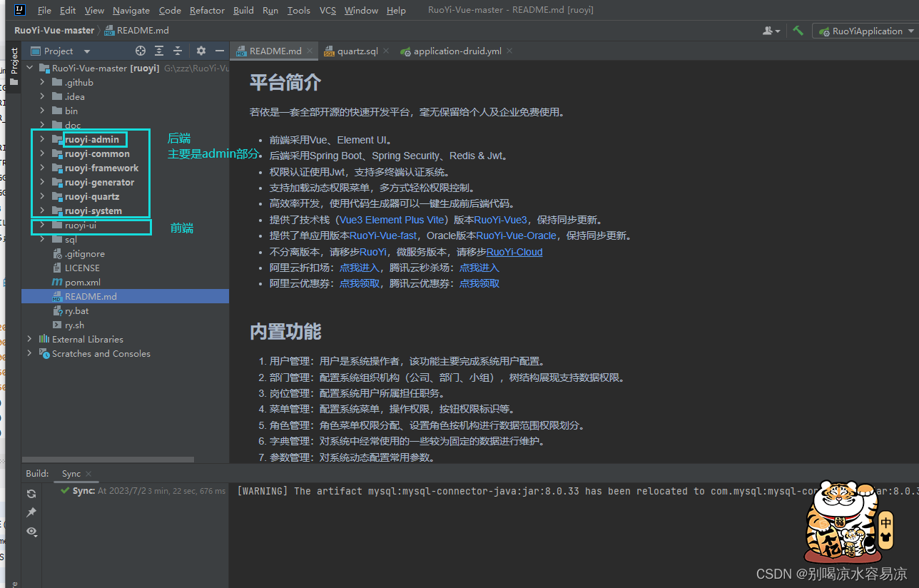Open RuoYi-Vue3 link in README

[500, 220]
